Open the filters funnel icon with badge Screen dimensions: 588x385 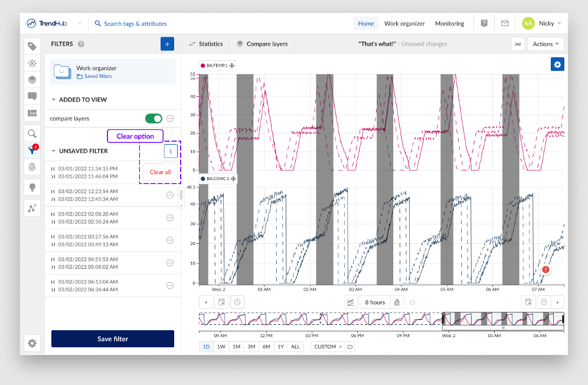[32, 150]
